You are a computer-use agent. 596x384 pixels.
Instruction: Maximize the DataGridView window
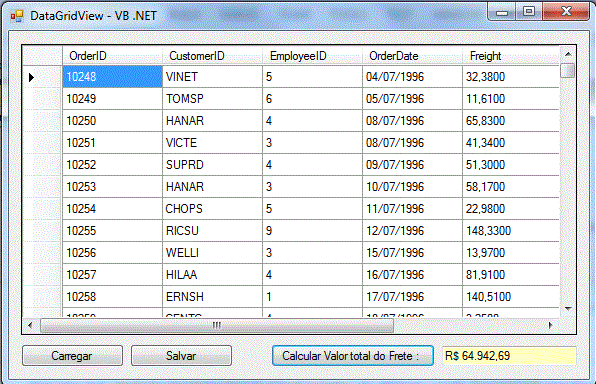pyautogui.click(x=529, y=12)
